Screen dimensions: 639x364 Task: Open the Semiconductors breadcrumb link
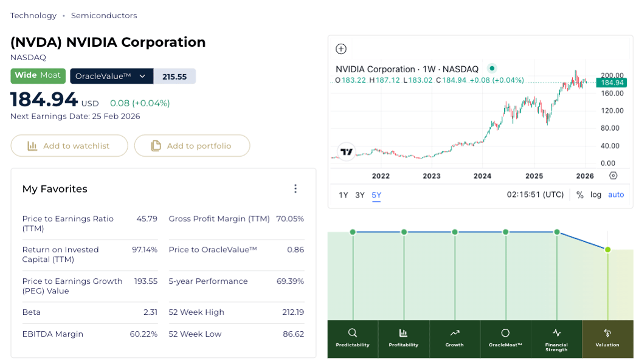[x=104, y=16]
